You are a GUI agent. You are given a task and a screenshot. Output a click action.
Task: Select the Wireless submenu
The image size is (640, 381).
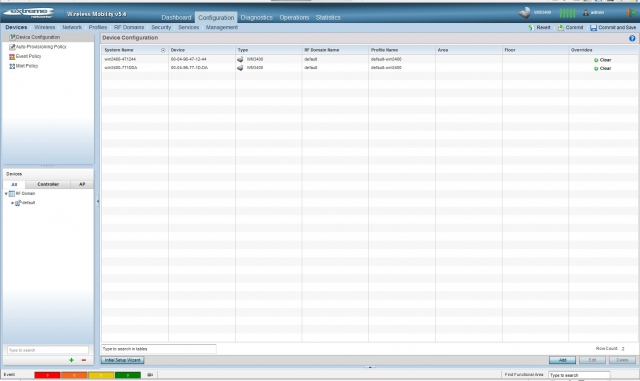point(44,27)
